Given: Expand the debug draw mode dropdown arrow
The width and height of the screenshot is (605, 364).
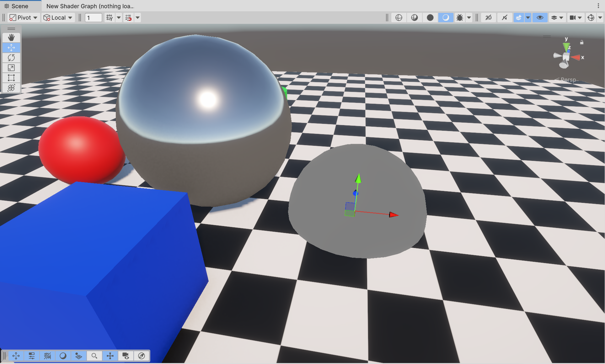Looking at the screenshot, I should [x=469, y=18].
